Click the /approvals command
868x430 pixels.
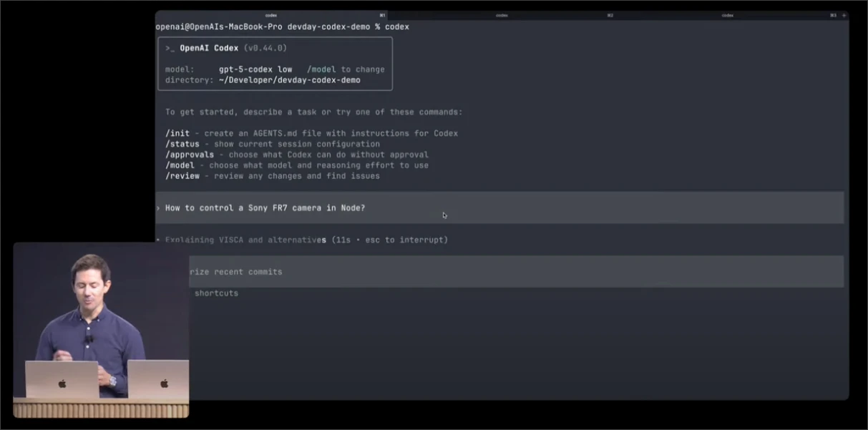pos(190,155)
